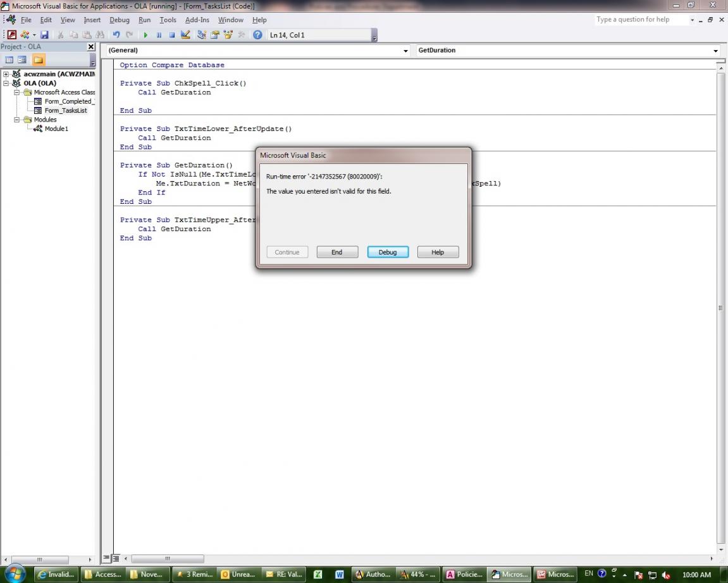This screenshot has width=728, height=583.
Task: Collapse the Microsoft Access Class Objects folder
Action: [16, 92]
